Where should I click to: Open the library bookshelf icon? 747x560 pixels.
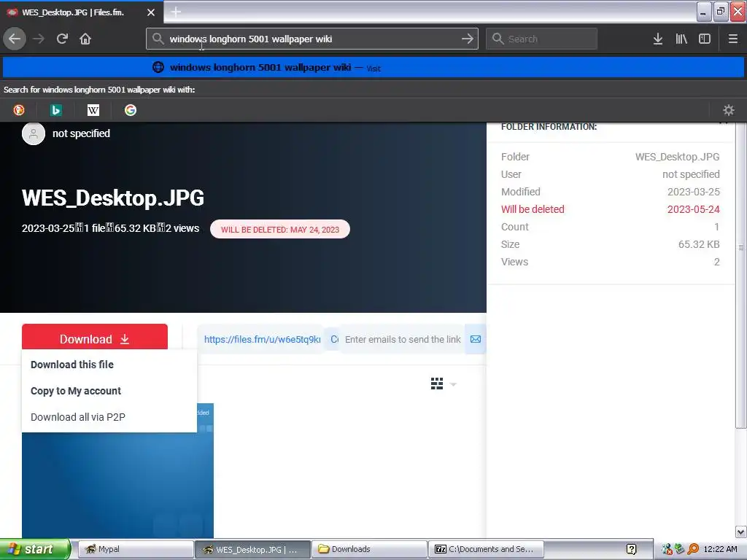(681, 39)
